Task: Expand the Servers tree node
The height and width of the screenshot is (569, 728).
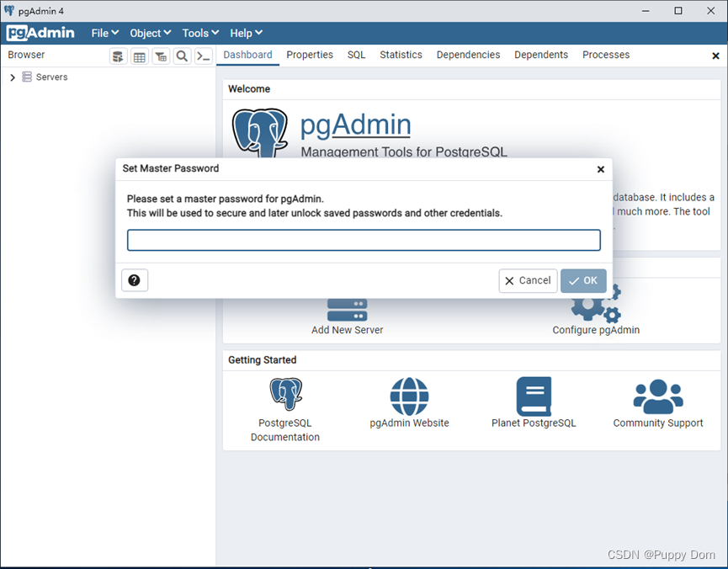Action: click(13, 77)
